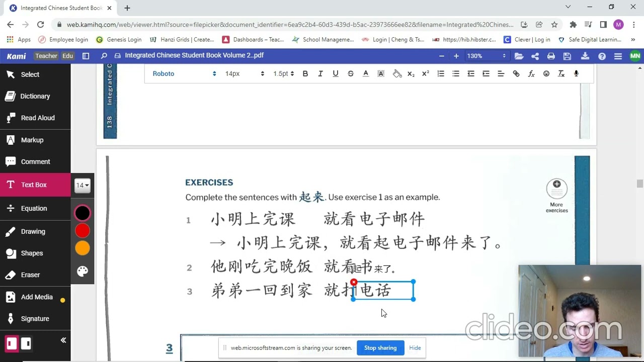Viewport: 644px width, 362px height.
Task: Select the red text color
Action: [83, 231]
